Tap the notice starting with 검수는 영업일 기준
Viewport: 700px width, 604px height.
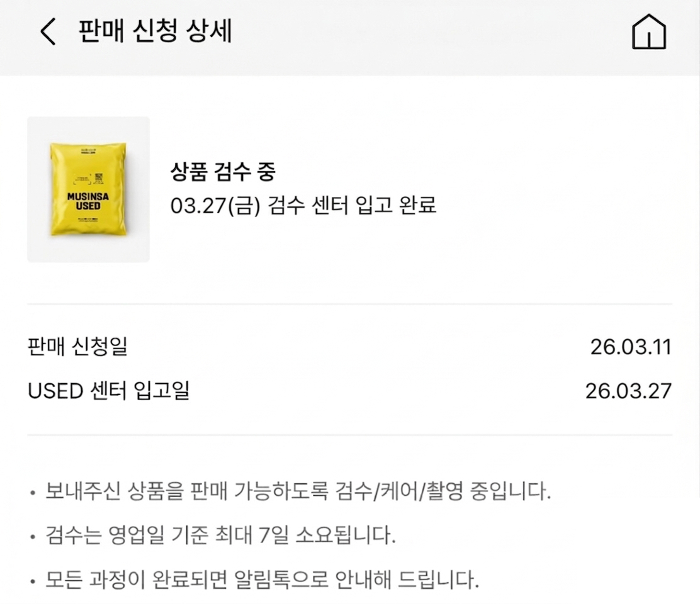pos(220,536)
